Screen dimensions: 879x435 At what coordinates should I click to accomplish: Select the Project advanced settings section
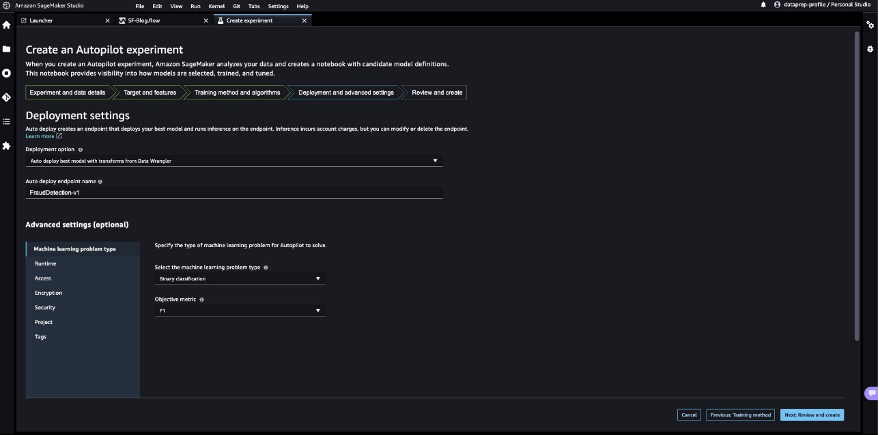(83, 322)
